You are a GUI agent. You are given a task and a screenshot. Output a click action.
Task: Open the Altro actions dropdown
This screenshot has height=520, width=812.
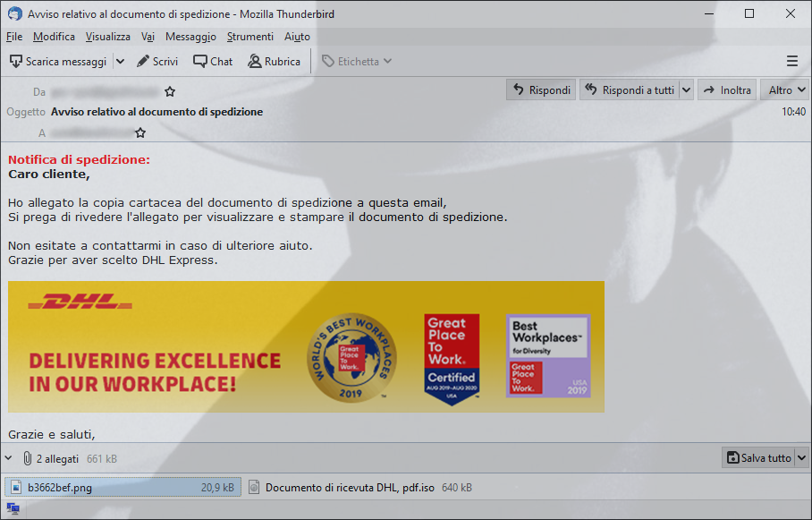click(786, 90)
